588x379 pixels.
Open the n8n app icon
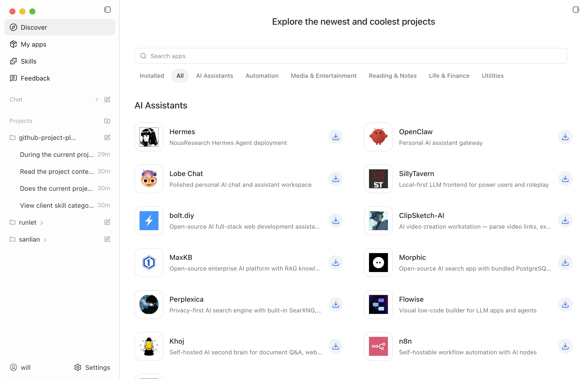(378, 346)
